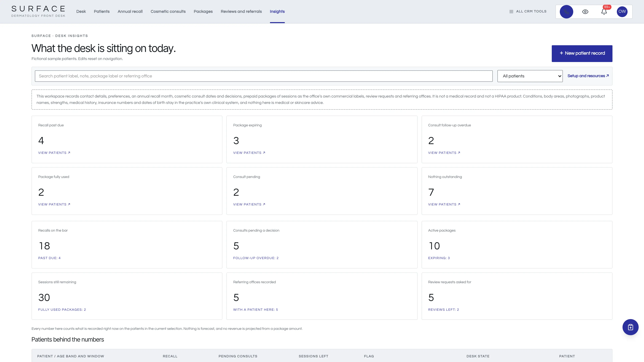View patients under Package expiring
The height and width of the screenshot is (362, 644).
249,153
